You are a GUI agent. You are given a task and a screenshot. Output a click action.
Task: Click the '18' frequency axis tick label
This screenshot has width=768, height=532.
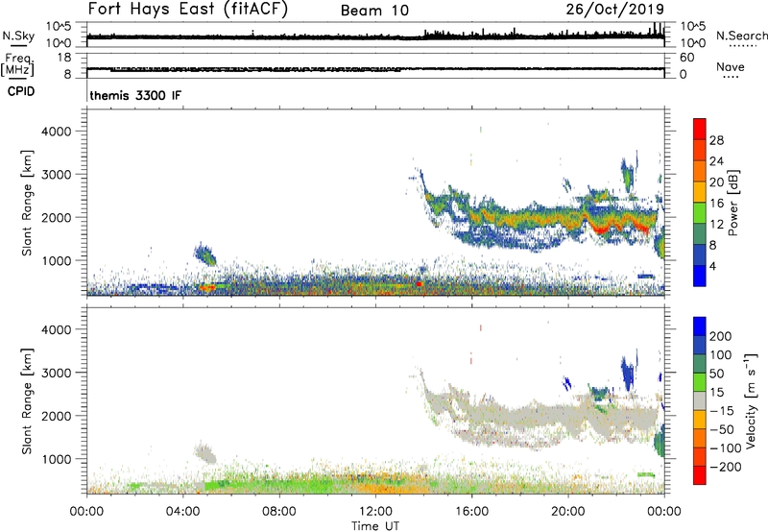(x=64, y=58)
